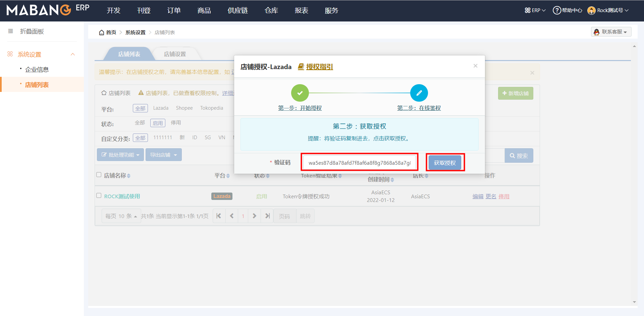Switch to the 店铺设置 tab
This screenshot has width=644, height=316.
click(x=175, y=54)
